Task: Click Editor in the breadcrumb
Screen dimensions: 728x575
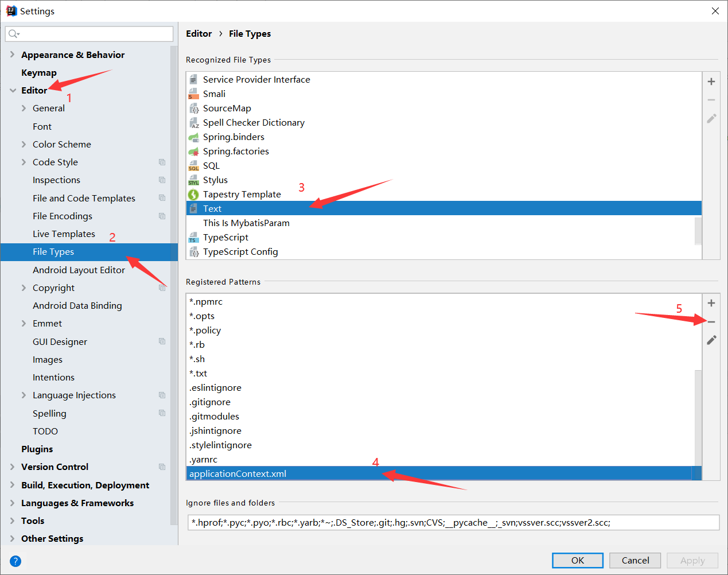Action: (x=199, y=33)
